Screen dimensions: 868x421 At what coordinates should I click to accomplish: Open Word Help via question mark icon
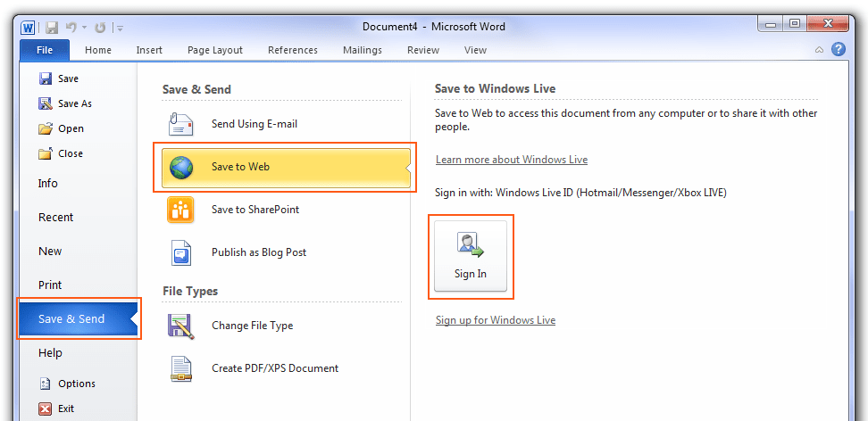(839, 49)
